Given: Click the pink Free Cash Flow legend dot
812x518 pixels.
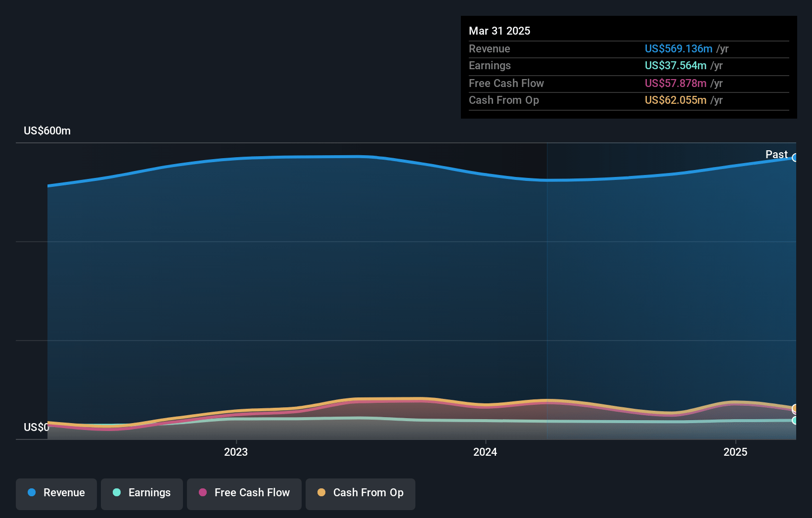Looking at the screenshot, I should pyautogui.click(x=203, y=492).
